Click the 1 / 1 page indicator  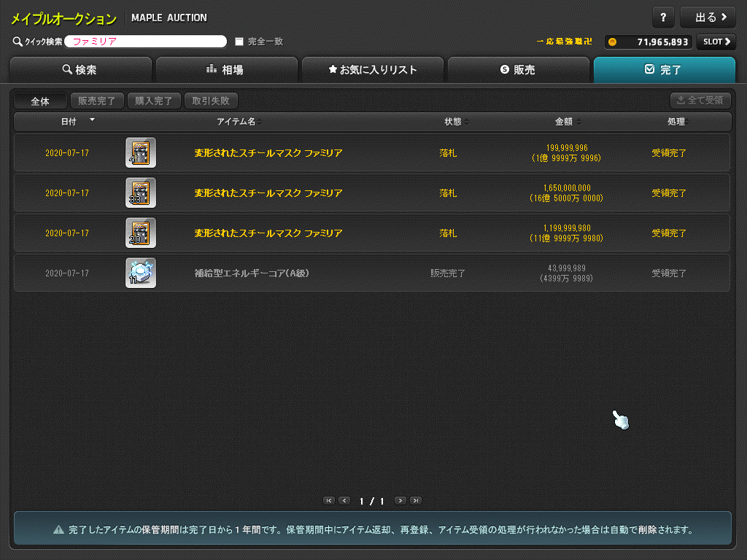click(372, 501)
